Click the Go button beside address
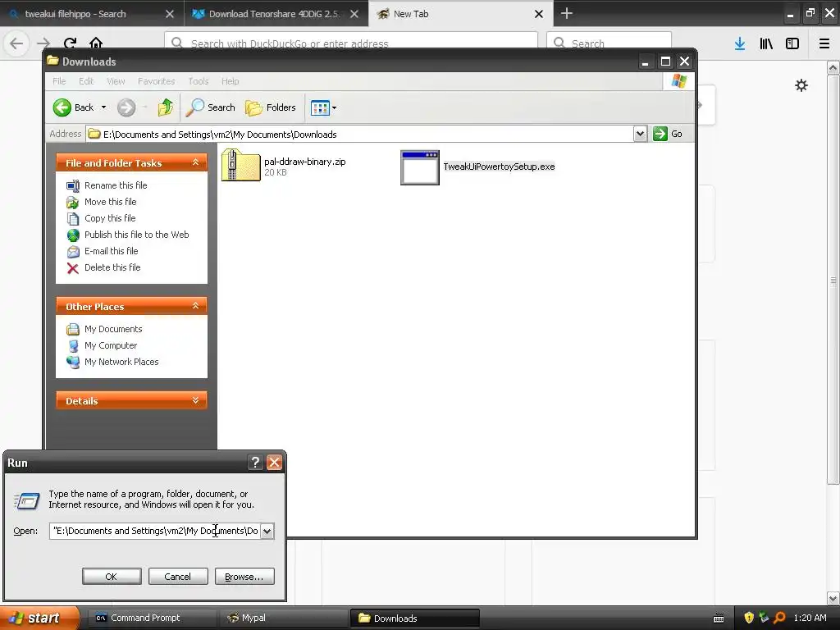840x630 pixels. coord(668,134)
